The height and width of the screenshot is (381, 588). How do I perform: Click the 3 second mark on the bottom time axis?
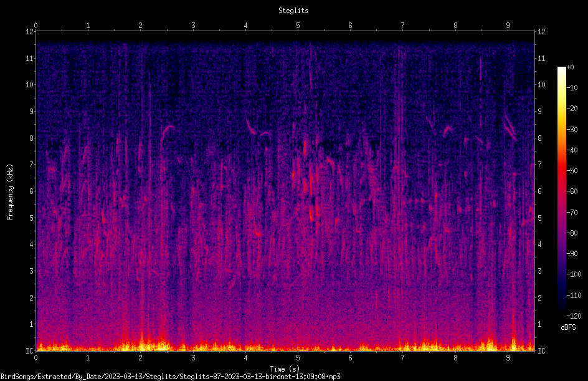click(193, 358)
